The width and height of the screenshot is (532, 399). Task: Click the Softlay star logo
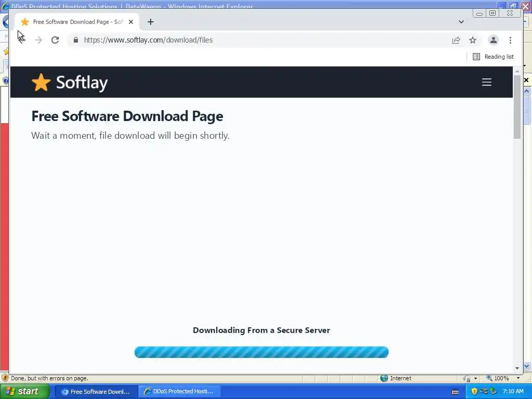[x=41, y=83]
